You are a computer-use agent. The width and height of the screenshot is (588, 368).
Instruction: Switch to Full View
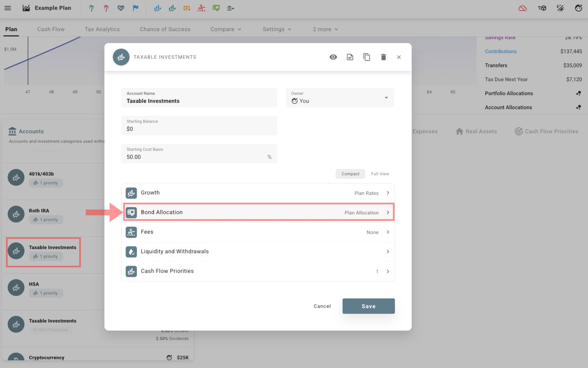tap(380, 174)
